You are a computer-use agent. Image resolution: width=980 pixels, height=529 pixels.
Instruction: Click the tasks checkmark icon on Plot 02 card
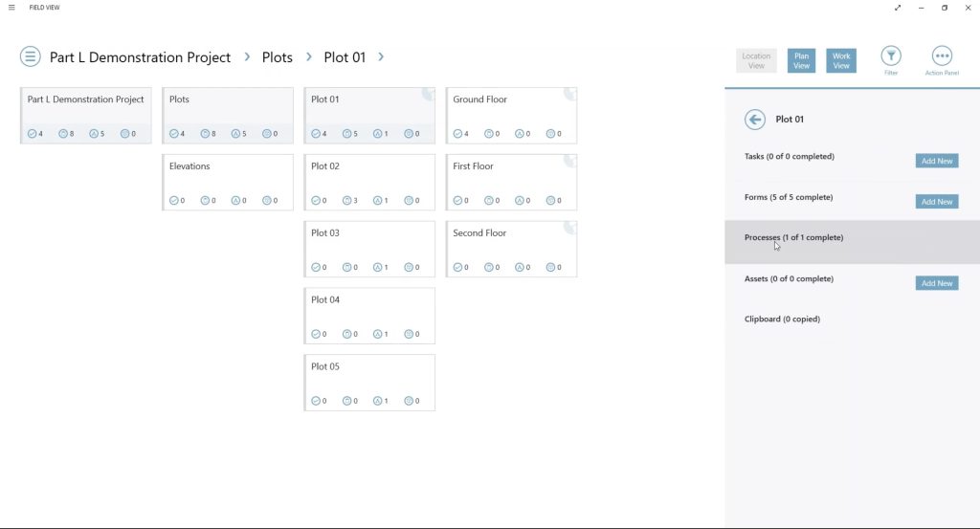[316, 201]
